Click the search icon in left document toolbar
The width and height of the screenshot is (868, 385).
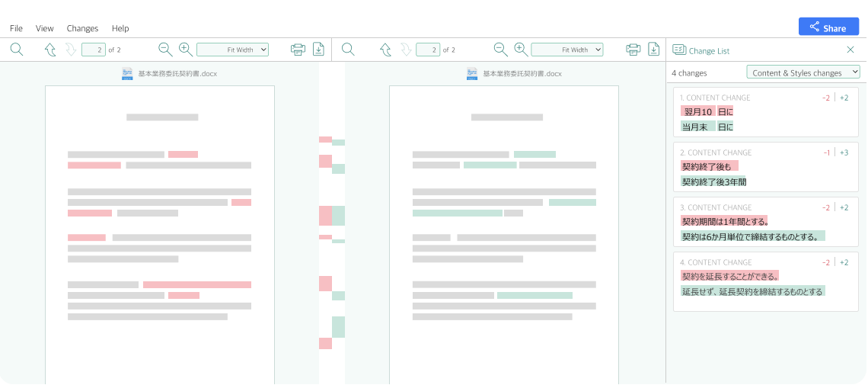[x=17, y=50]
